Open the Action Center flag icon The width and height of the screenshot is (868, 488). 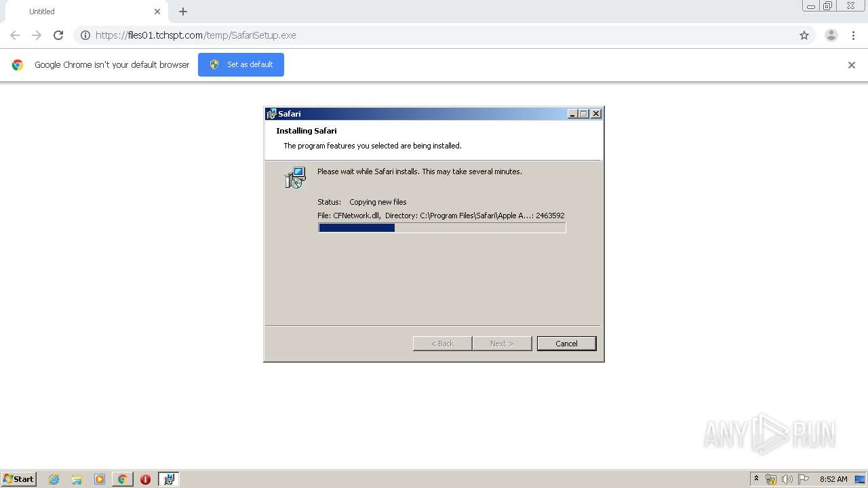point(804,479)
